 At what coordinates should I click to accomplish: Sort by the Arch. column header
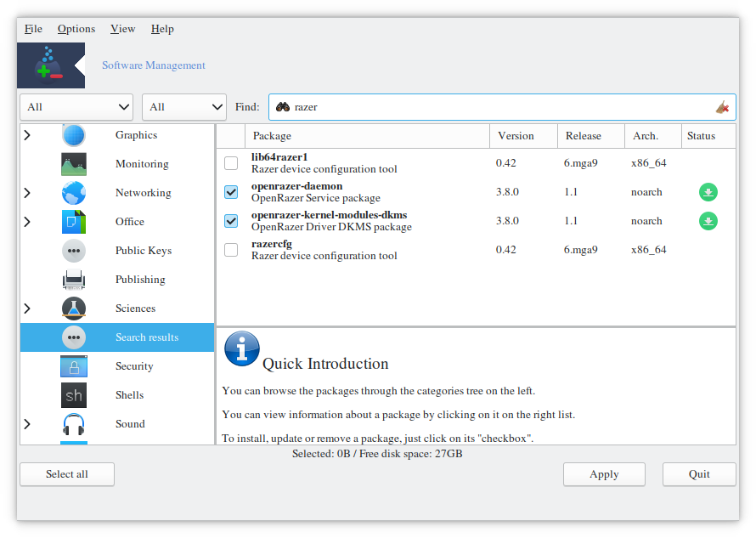[653, 136]
